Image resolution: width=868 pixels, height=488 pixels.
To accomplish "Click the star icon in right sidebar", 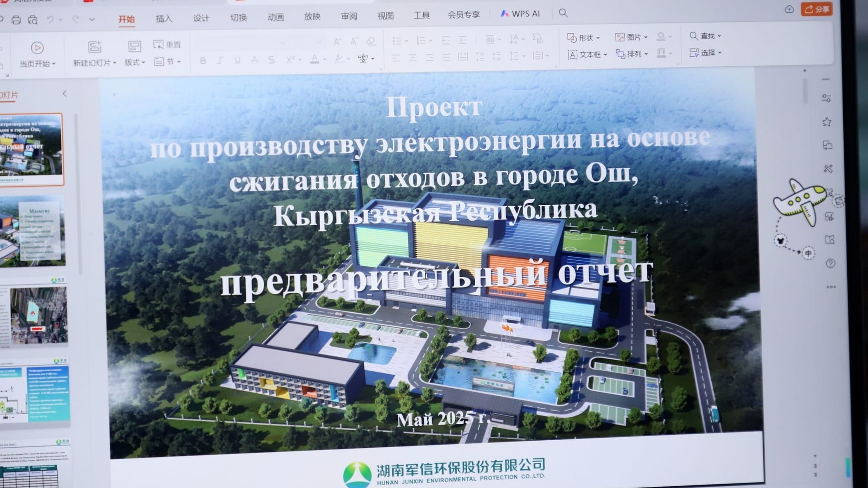I will point(827,122).
